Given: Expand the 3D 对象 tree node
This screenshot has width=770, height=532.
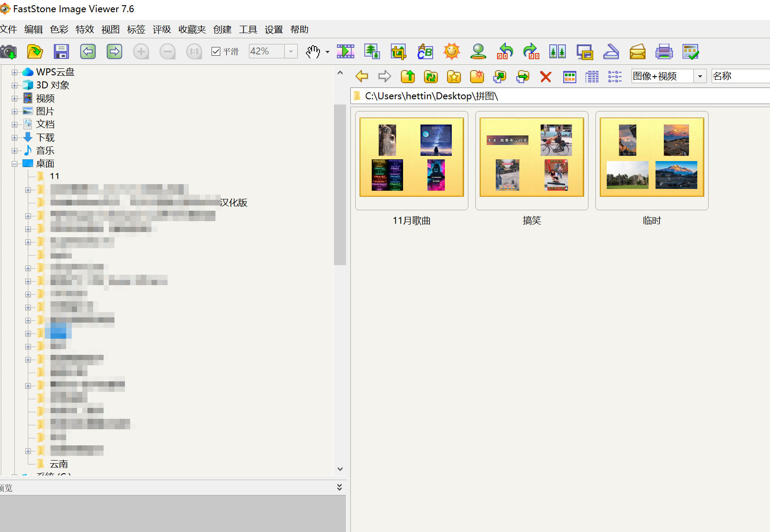Looking at the screenshot, I should pos(15,85).
